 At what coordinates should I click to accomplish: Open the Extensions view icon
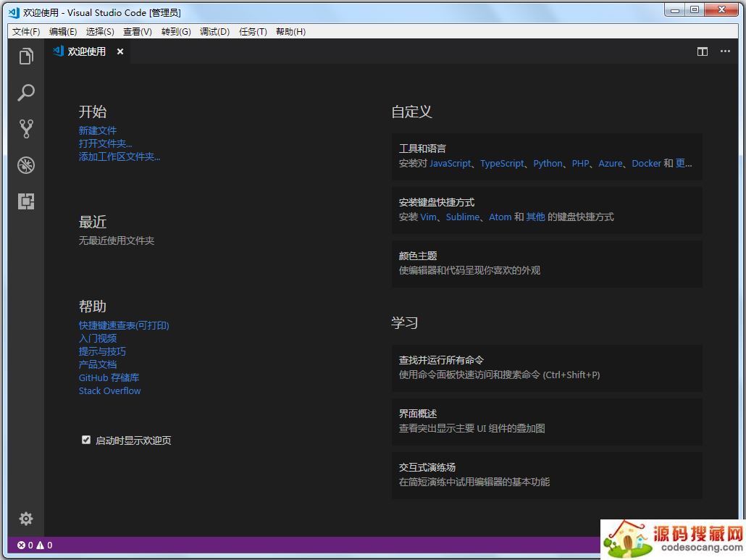pos(26,201)
